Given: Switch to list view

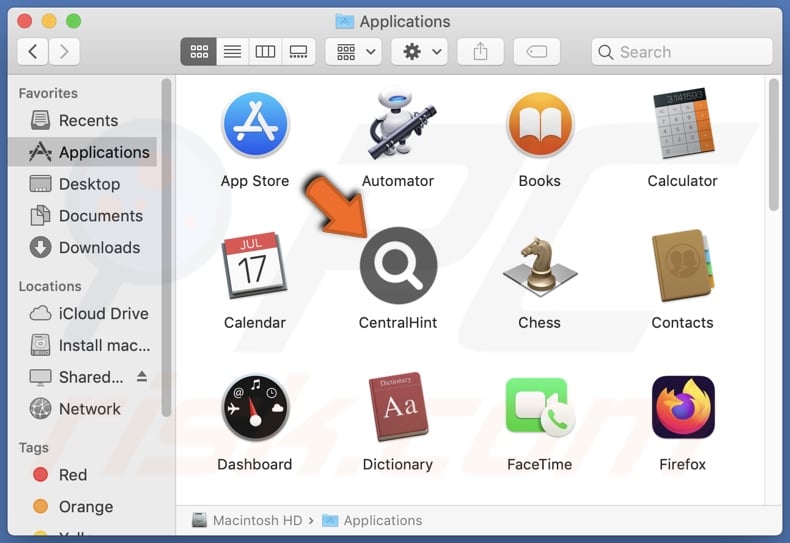Looking at the screenshot, I should [232, 51].
